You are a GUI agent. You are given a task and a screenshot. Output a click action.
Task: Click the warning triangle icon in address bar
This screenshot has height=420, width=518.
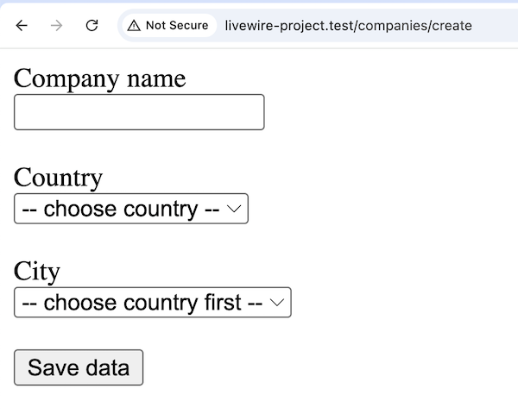click(x=134, y=25)
